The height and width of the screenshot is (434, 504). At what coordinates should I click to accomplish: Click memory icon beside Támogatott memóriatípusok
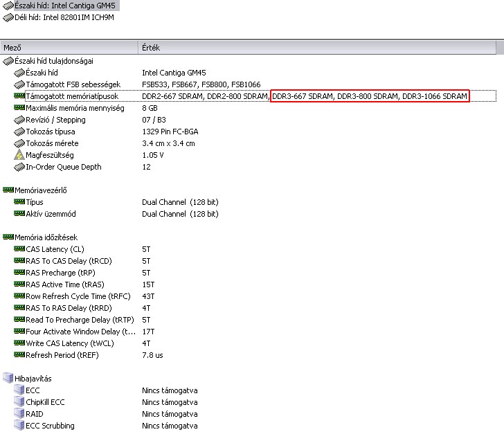pyautogui.click(x=19, y=96)
